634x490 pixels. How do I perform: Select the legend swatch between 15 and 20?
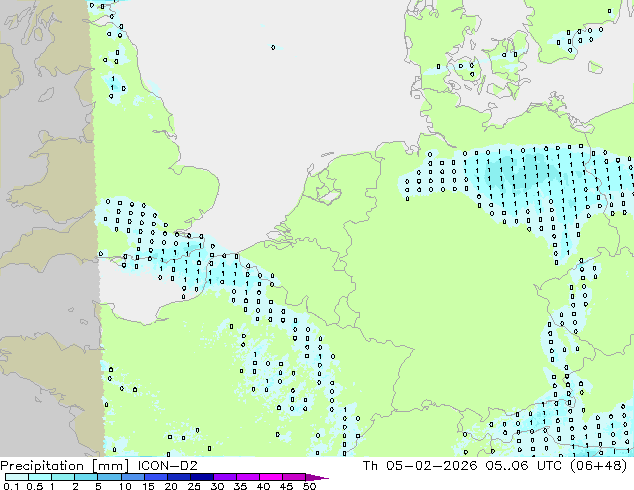coord(155,477)
